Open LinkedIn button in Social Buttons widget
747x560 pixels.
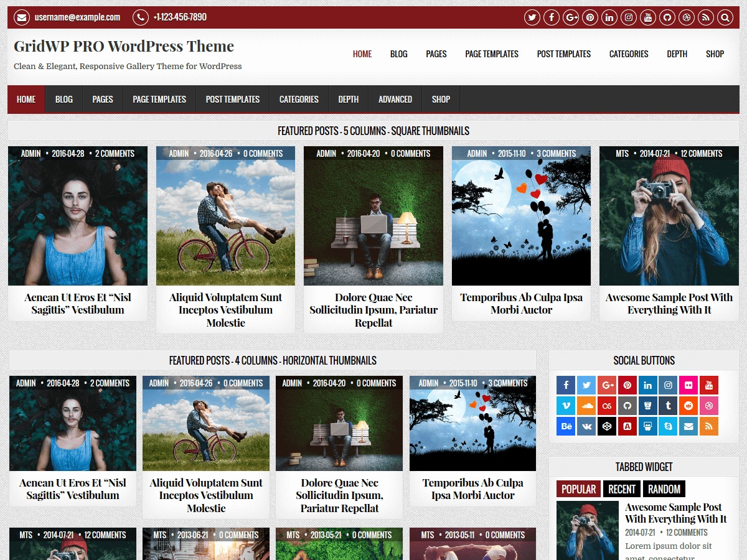(647, 385)
